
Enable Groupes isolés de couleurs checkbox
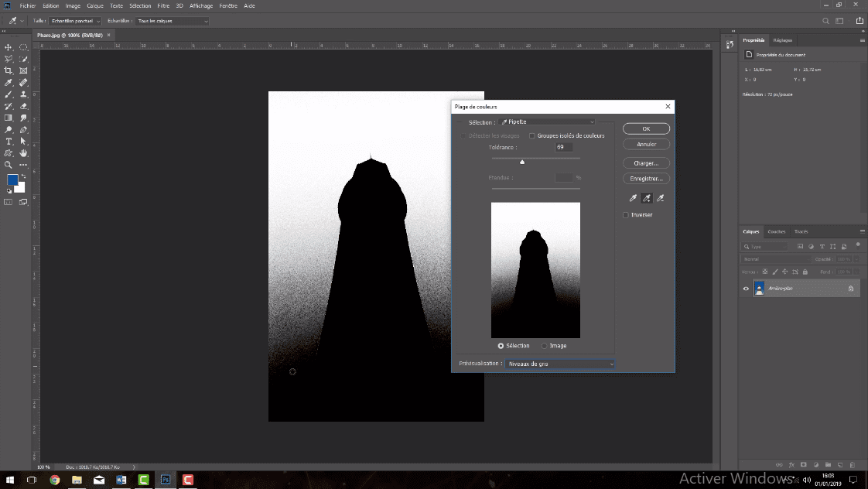tap(532, 135)
